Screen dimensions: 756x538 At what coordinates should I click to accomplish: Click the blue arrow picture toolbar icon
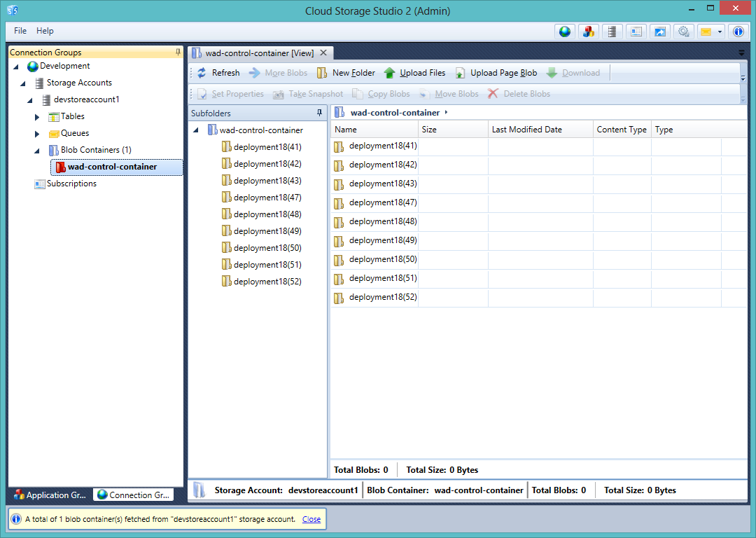[x=659, y=32]
